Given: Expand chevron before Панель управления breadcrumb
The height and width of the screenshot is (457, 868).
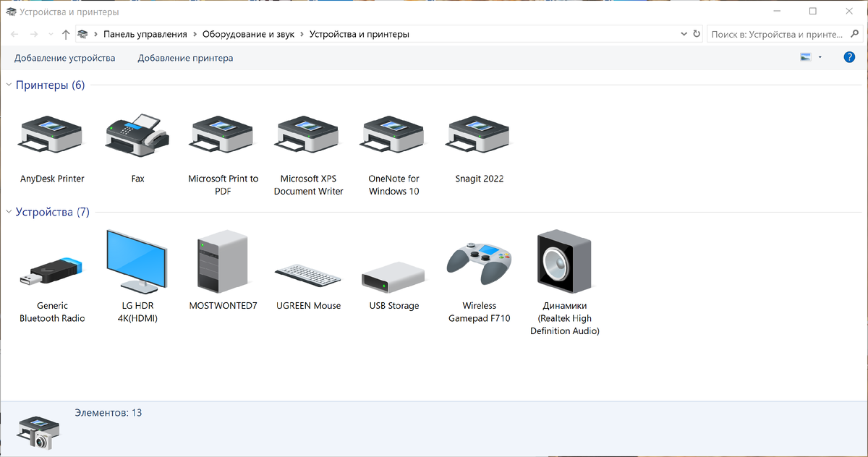Looking at the screenshot, I should point(96,34).
